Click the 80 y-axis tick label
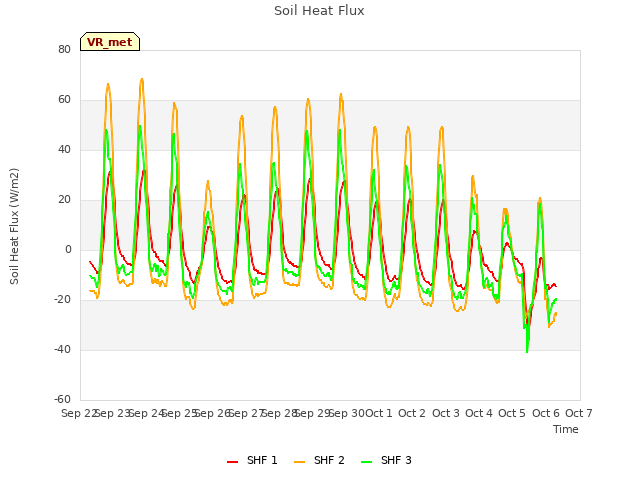Viewport: 640px width, 480px height. (x=64, y=49)
